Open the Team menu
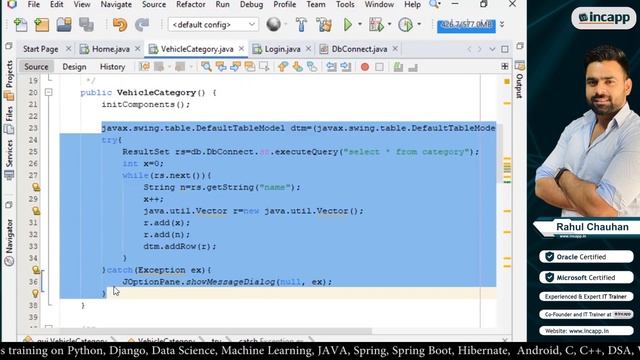Image resolution: width=640 pixels, height=360 pixels. pos(316,4)
